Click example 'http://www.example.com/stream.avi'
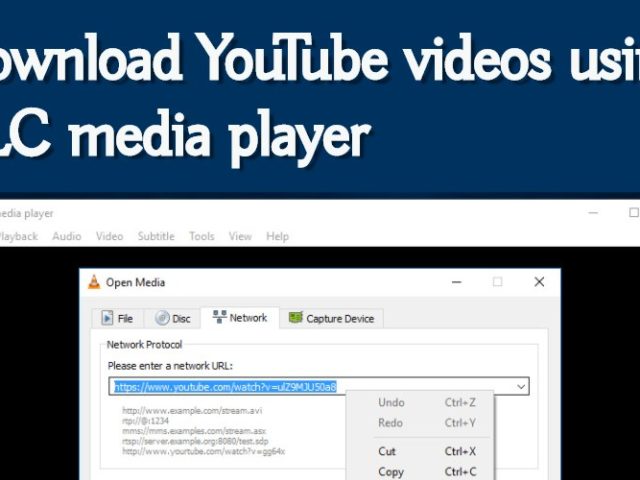This screenshot has width=640, height=480. [x=192, y=411]
